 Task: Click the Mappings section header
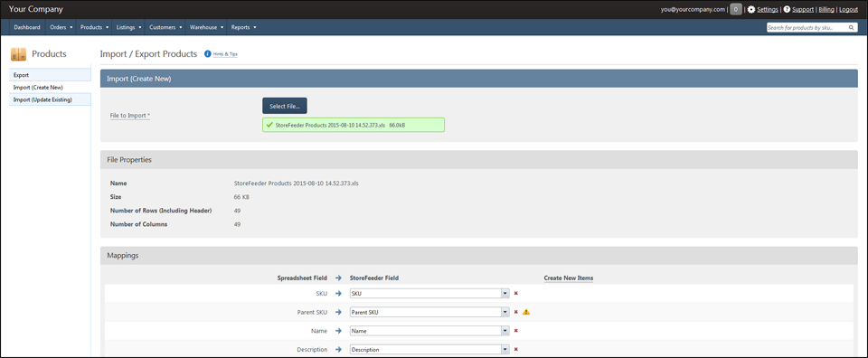(x=479, y=256)
